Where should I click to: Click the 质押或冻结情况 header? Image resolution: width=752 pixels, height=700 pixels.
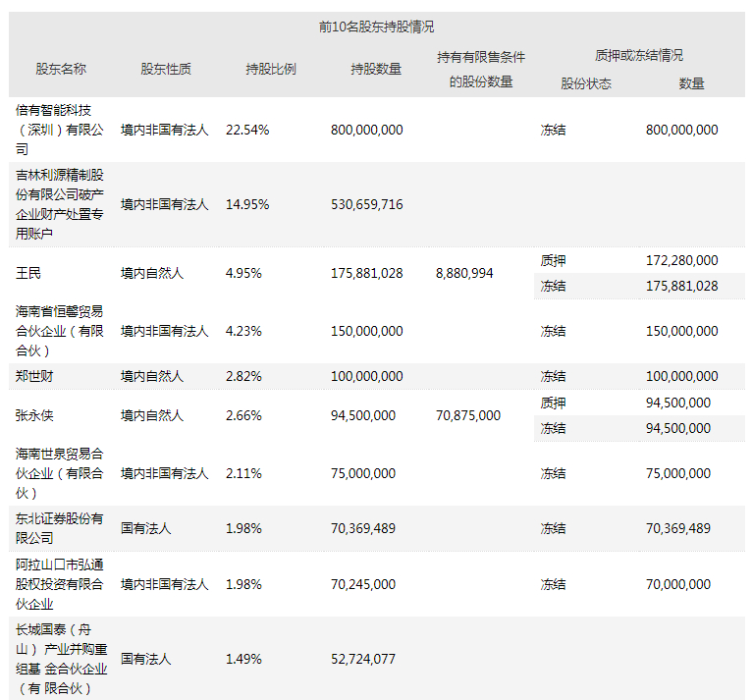click(639, 56)
